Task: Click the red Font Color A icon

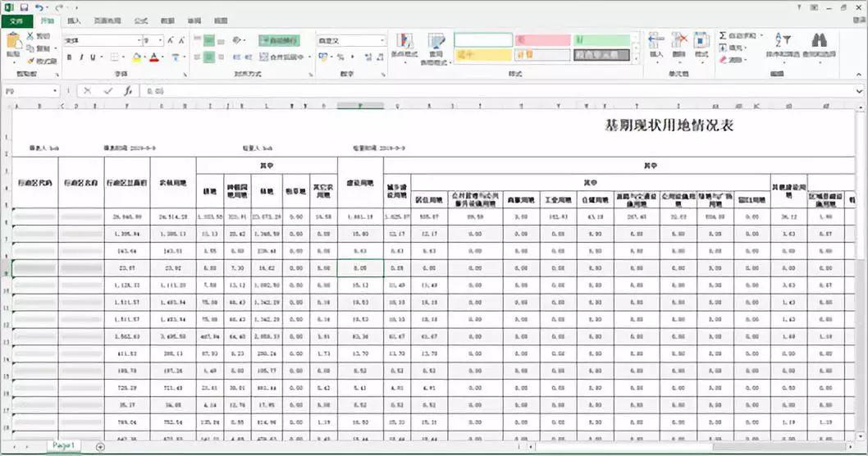Action: pos(154,57)
